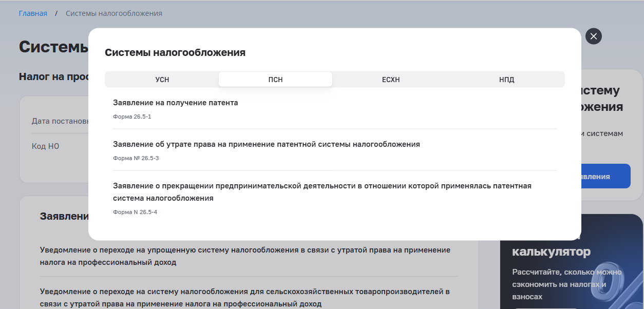This screenshot has height=309, width=644.
Task: Select the ПСН tab
Action: coord(275,79)
